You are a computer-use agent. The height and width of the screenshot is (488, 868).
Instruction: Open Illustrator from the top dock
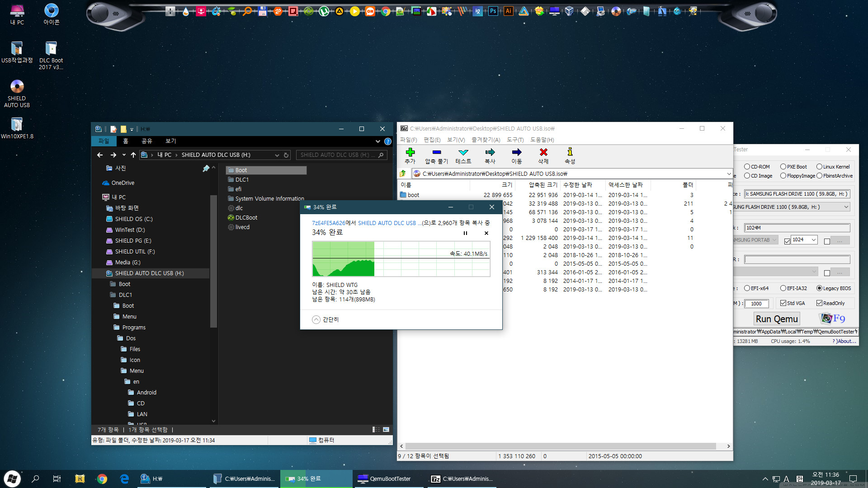[x=508, y=11]
